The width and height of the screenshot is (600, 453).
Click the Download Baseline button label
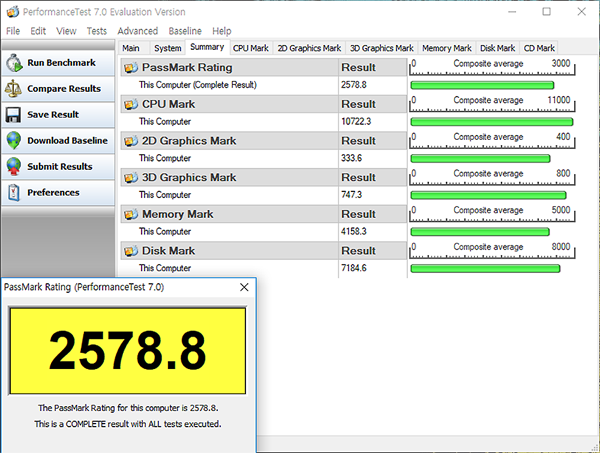coord(67,141)
